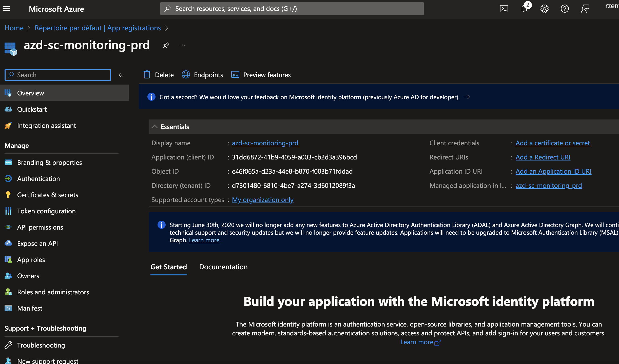Open Preview features
Viewport: 619px width, 364px height.
(261, 75)
